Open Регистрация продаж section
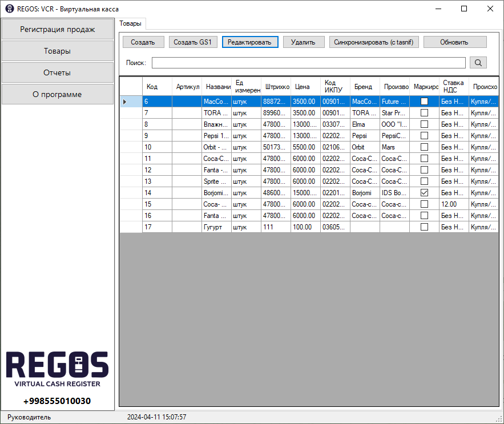This screenshot has width=504, height=424. point(57,29)
